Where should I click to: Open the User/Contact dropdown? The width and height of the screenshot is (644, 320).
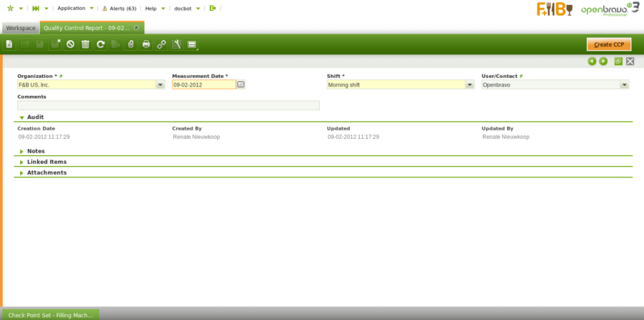(625, 84)
